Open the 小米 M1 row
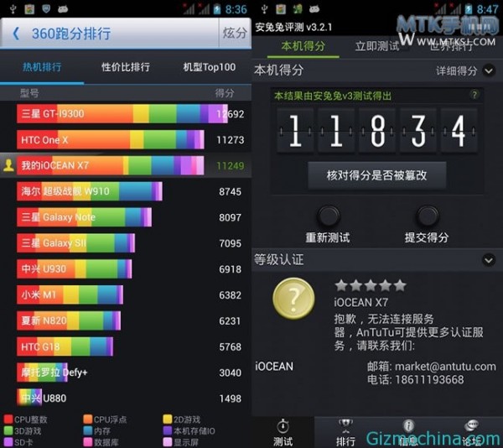Screen dimensions: 503x448 126,295
